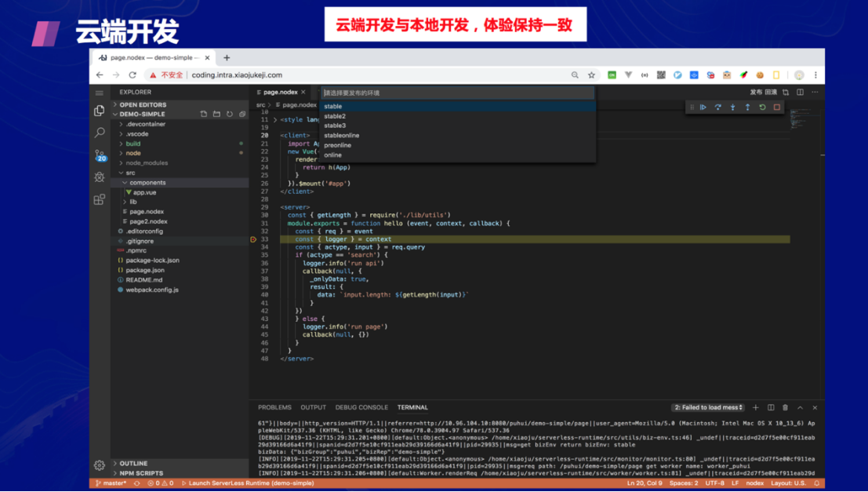The height and width of the screenshot is (492, 868).
Task: Click the green debug Restart button
Action: (762, 108)
